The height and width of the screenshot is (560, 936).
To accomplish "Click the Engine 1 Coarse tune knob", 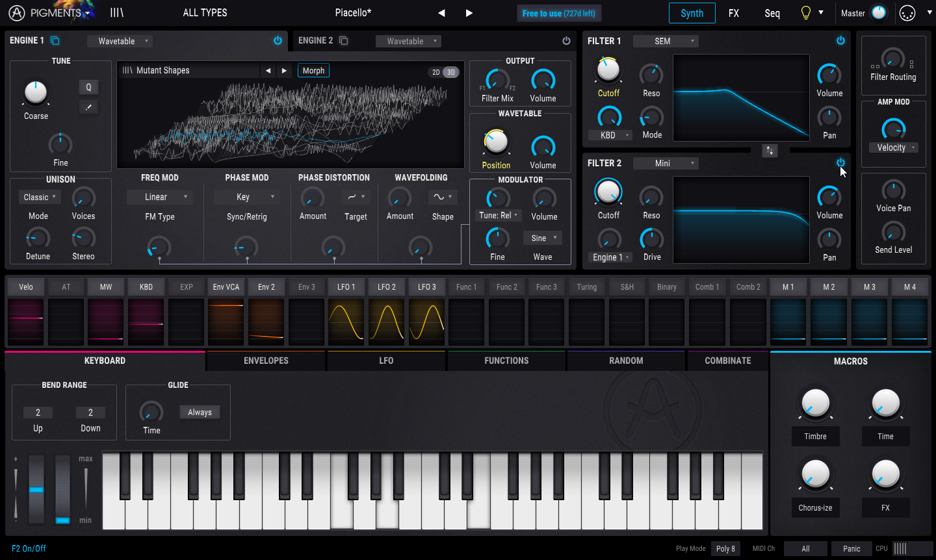I will pos(36,93).
